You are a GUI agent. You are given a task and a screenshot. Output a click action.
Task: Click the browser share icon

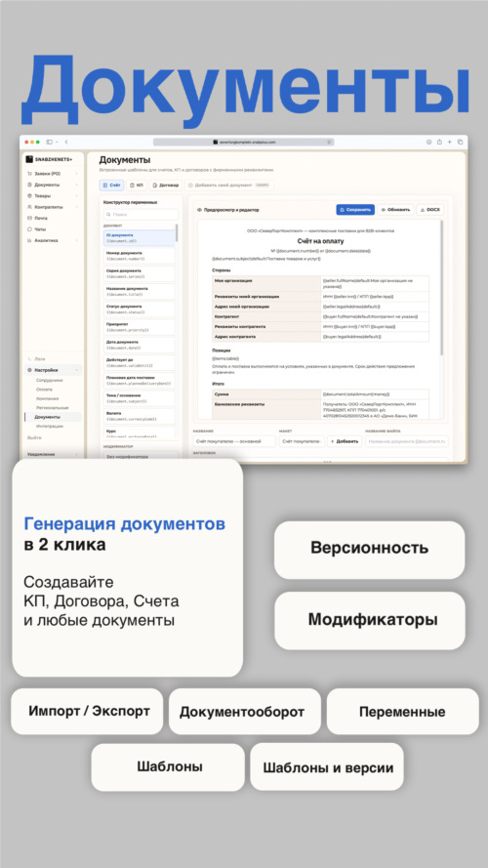439,143
